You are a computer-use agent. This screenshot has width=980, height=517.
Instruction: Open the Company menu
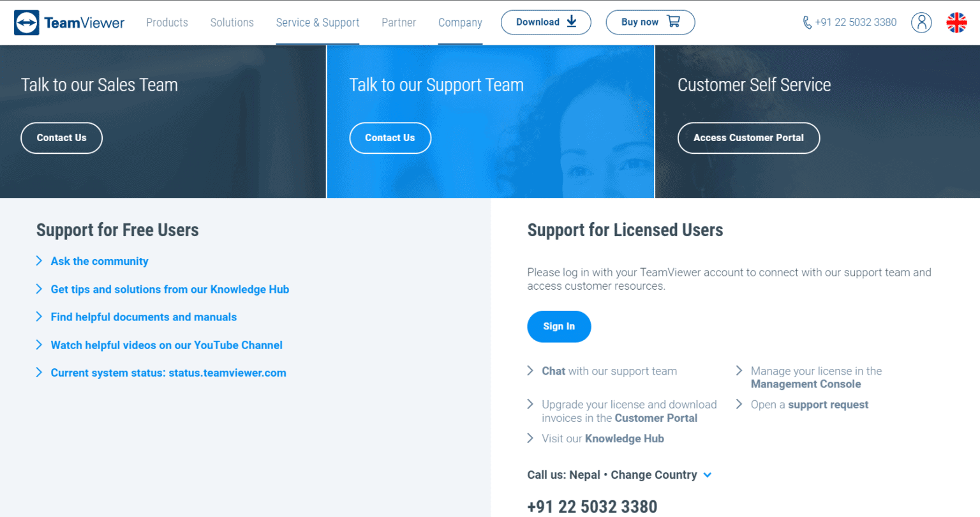[460, 22]
